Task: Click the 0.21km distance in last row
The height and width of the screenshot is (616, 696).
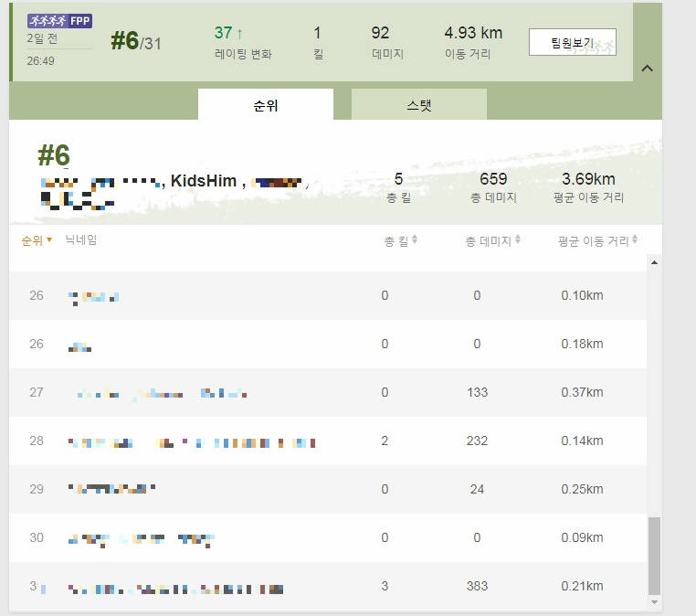Action: coord(582,586)
